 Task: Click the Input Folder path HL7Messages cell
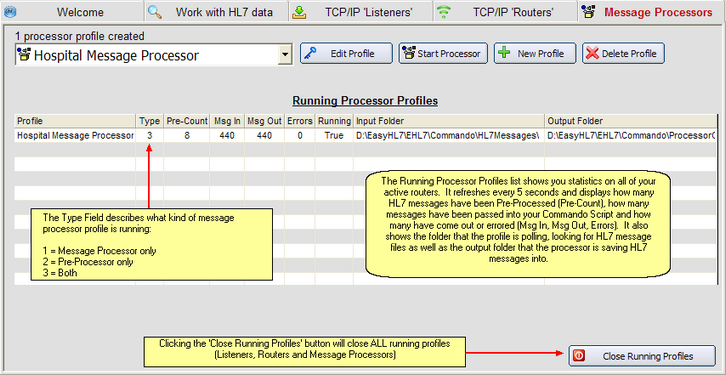tap(449, 136)
